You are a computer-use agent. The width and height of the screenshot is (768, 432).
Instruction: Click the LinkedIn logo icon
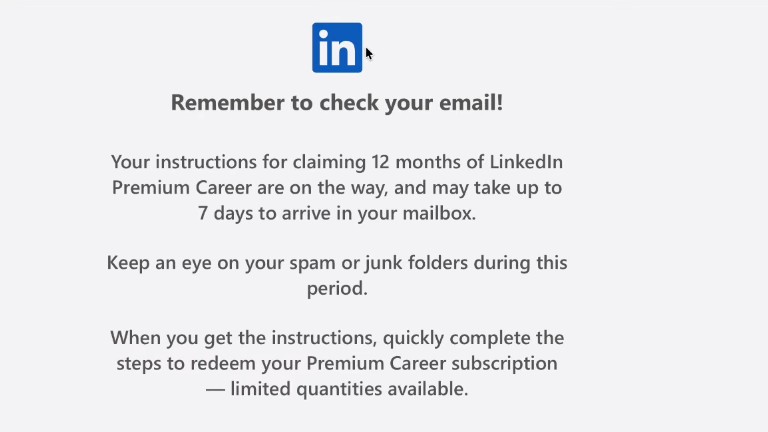tap(337, 47)
